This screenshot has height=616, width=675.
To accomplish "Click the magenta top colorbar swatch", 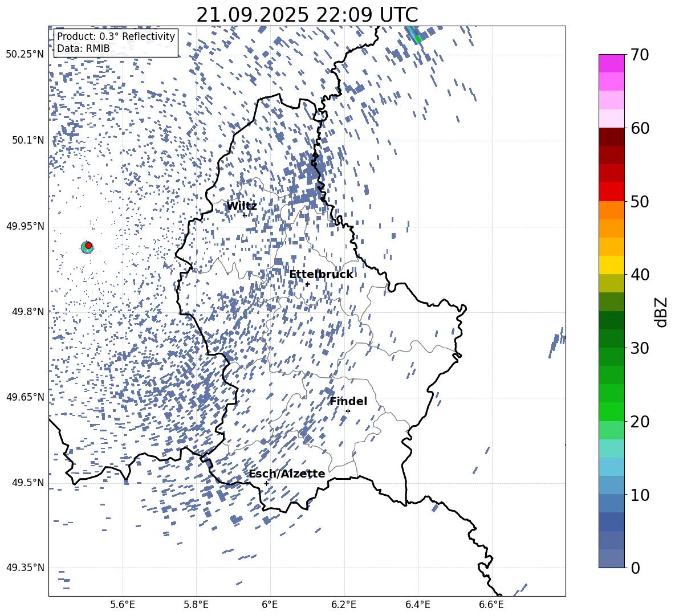I will tap(611, 63).
